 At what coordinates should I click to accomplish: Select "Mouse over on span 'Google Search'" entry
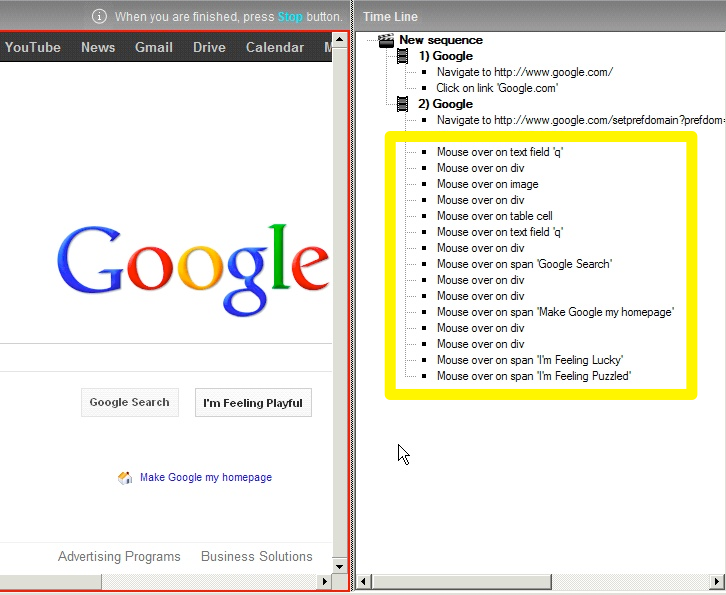click(x=524, y=264)
